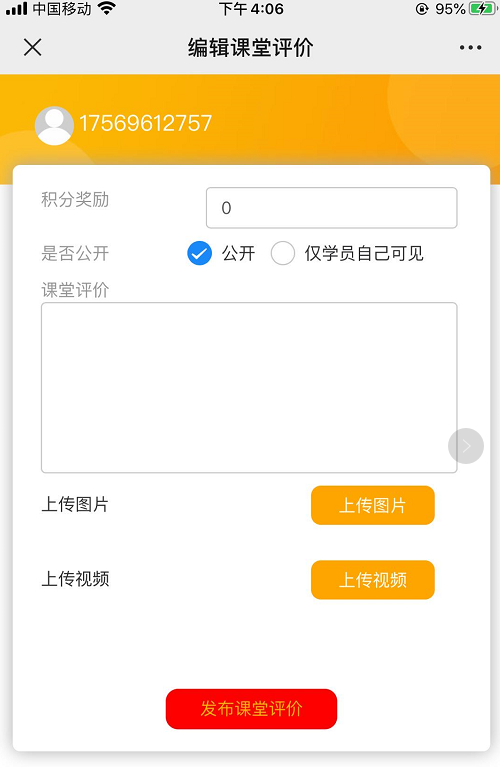Screen dimensions: 500x767
Task: Tap the 上传图片 label text
Action: click(x=75, y=504)
